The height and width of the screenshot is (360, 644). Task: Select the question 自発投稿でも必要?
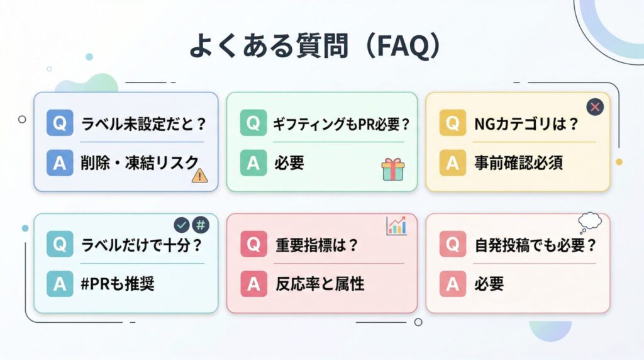(535, 245)
